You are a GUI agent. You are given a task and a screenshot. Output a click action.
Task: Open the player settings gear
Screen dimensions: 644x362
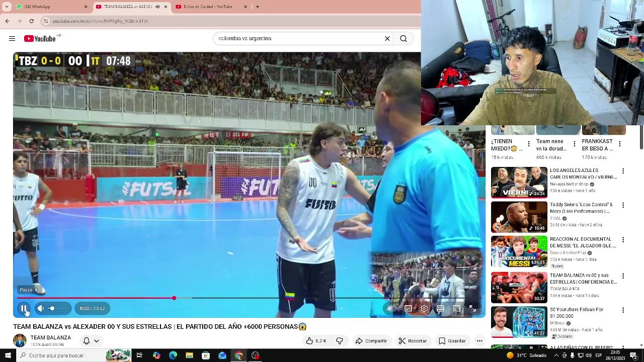pos(424,309)
